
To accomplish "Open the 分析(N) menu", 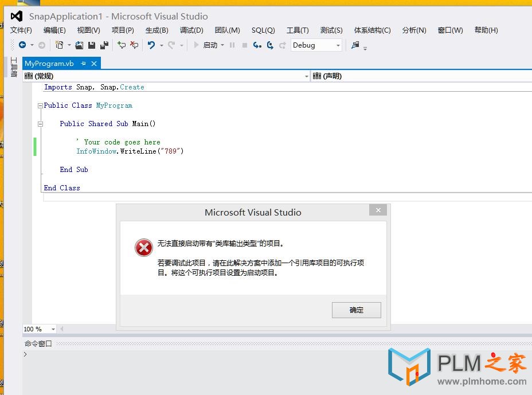I will (414, 30).
